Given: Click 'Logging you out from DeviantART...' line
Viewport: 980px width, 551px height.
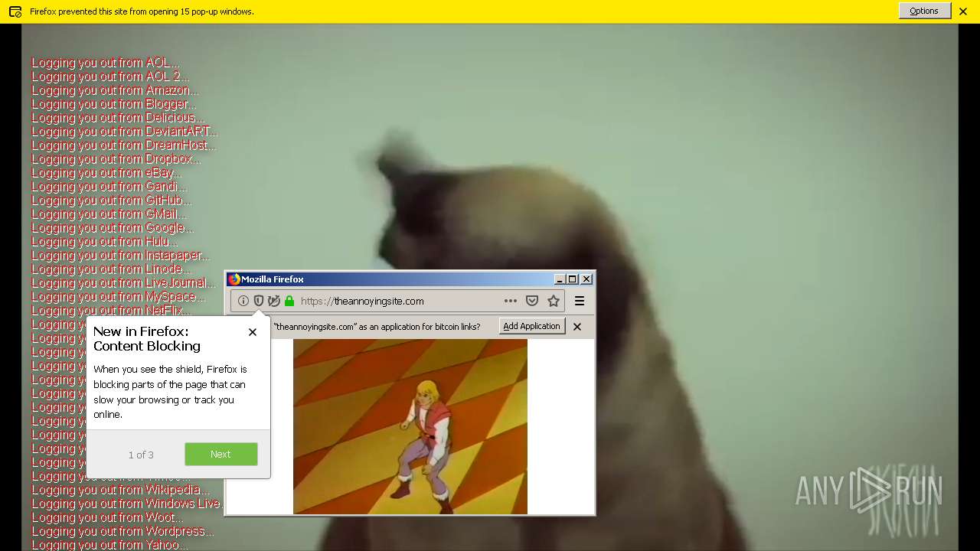Looking at the screenshot, I should click(x=125, y=132).
